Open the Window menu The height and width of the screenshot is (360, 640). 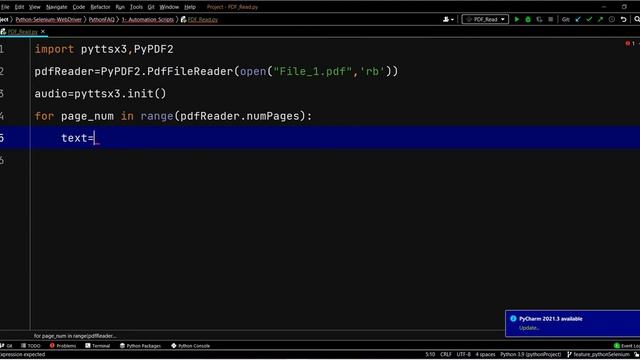[x=169, y=7]
